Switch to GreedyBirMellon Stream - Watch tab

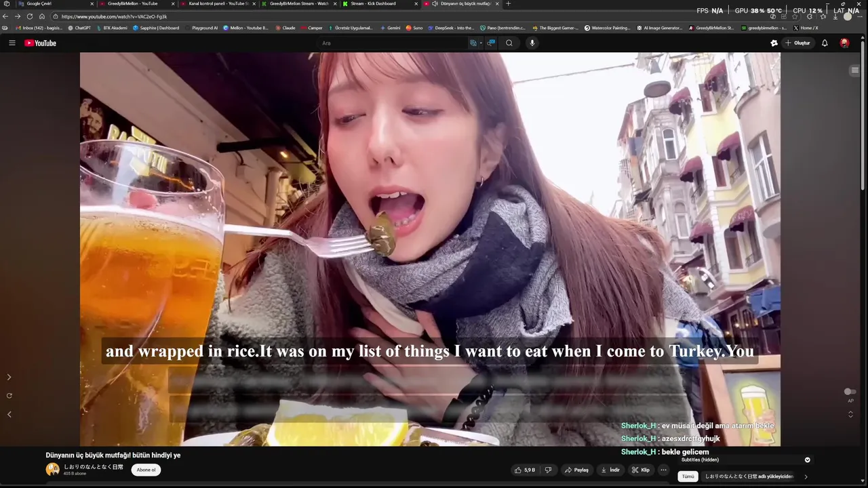(298, 3)
